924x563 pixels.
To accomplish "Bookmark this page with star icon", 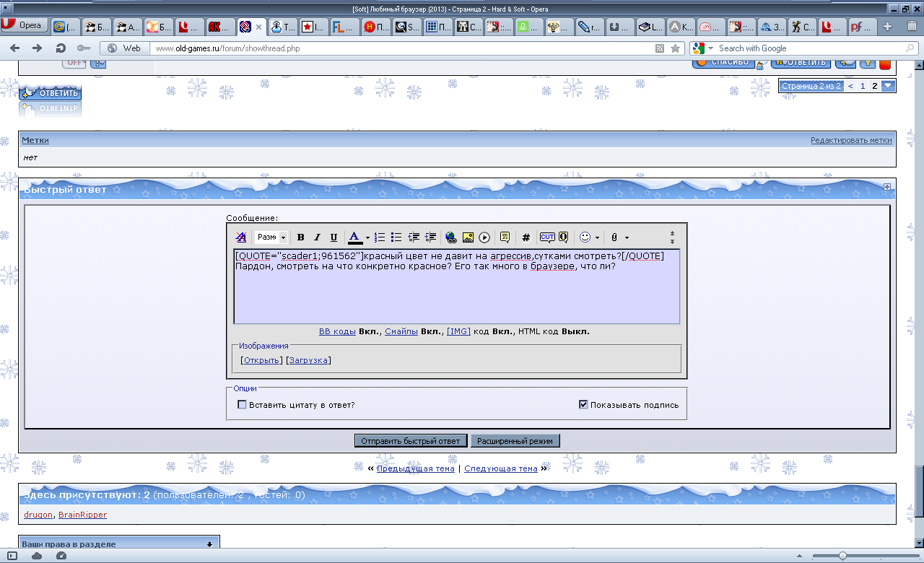I will tap(676, 48).
